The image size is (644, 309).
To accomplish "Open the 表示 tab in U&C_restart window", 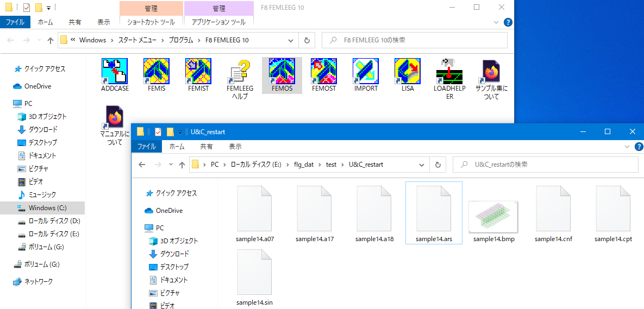I will coord(235,147).
